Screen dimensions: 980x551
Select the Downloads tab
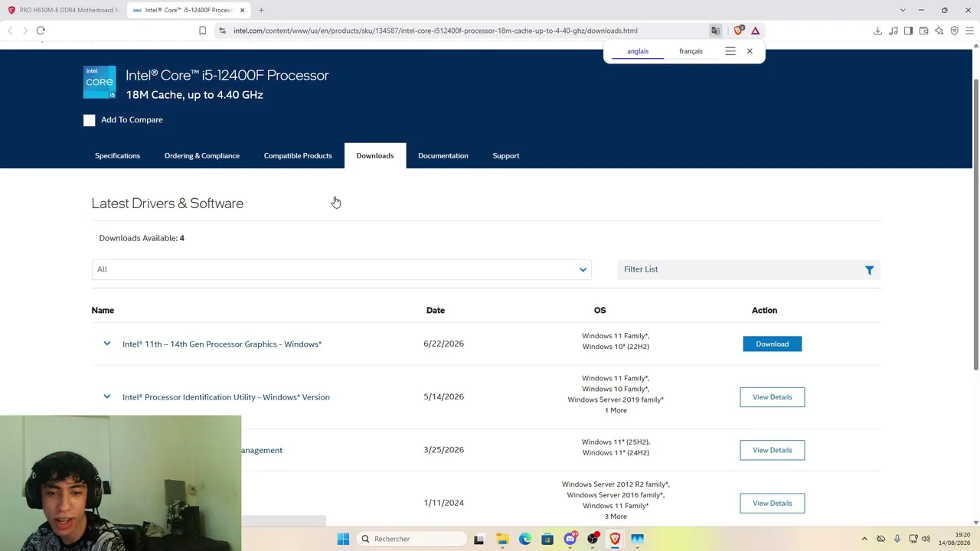click(x=375, y=155)
